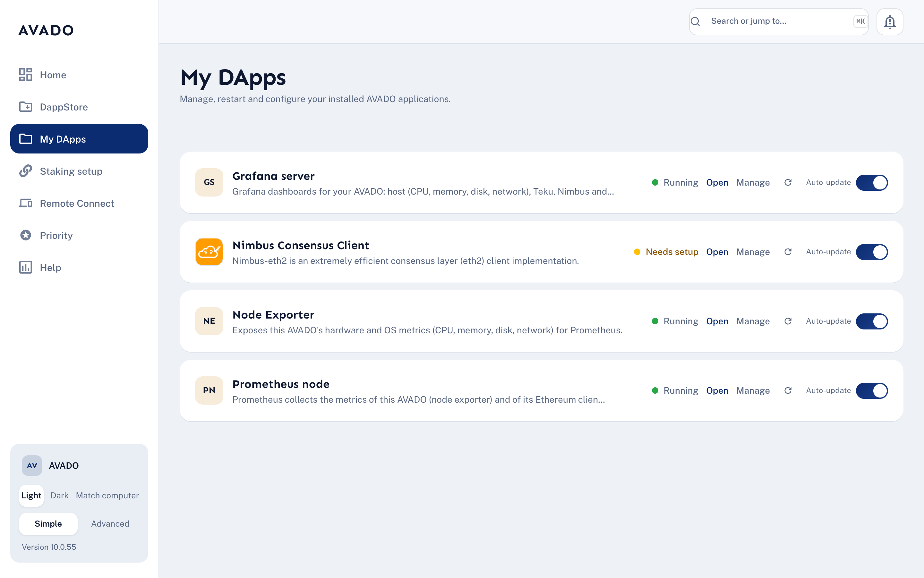
Task: Switch to the Dark theme
Action: [x=60, y=495]
